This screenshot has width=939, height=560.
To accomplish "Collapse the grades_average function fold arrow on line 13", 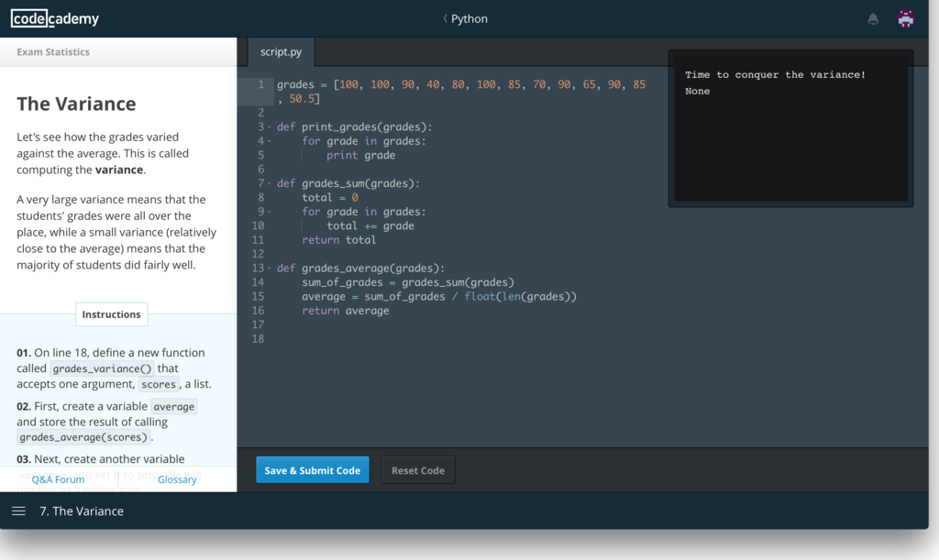I will point(270,269).
